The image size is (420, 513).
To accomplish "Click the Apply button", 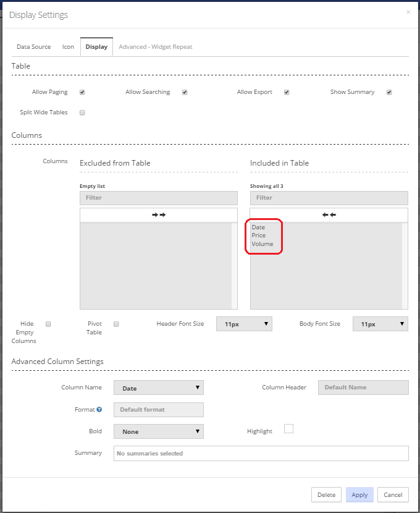I will pyautogui.click(x=359, y=494).
